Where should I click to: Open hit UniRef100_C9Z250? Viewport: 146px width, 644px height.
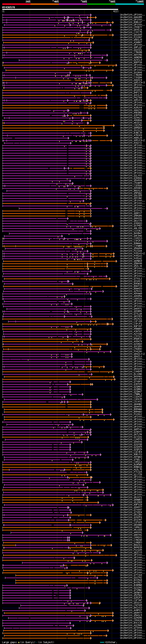[131, 125]
